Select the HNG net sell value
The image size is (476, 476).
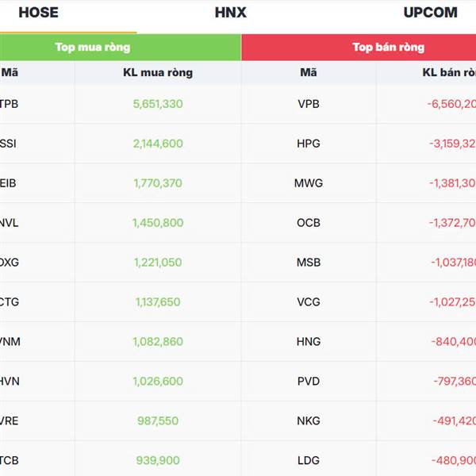click(x=454, y=342)
